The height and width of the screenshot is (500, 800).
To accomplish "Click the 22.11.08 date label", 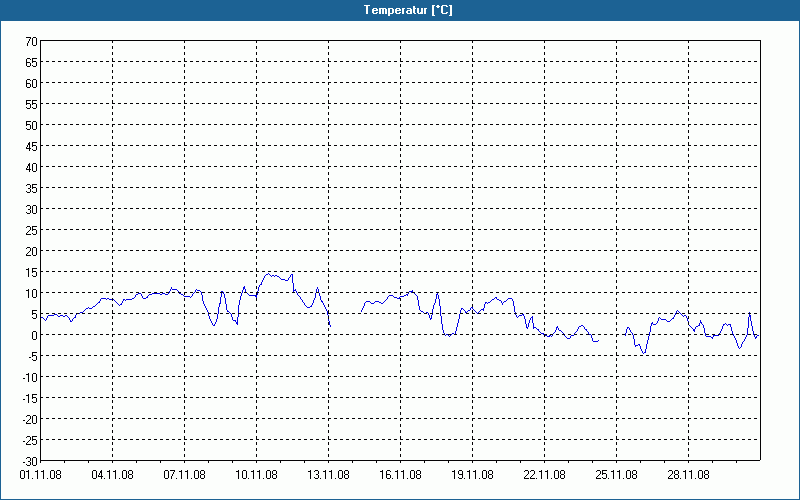I will [x=544, y=474].
